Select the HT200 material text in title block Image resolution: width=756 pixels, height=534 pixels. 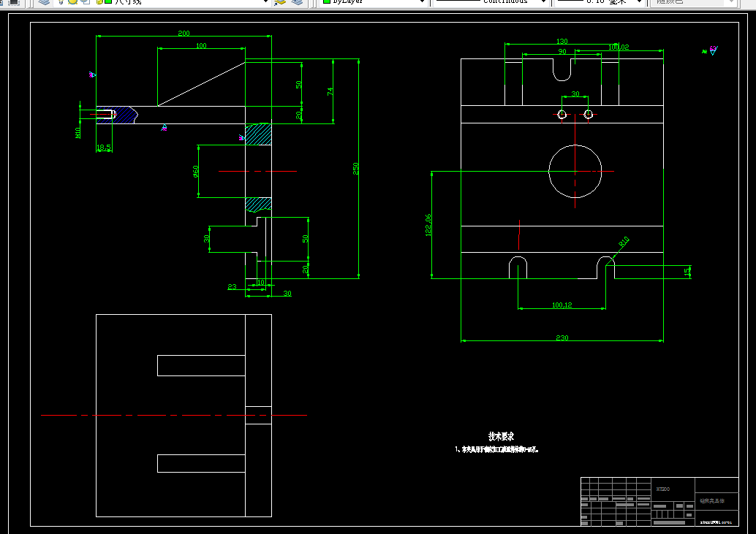(x=663, y=489)
